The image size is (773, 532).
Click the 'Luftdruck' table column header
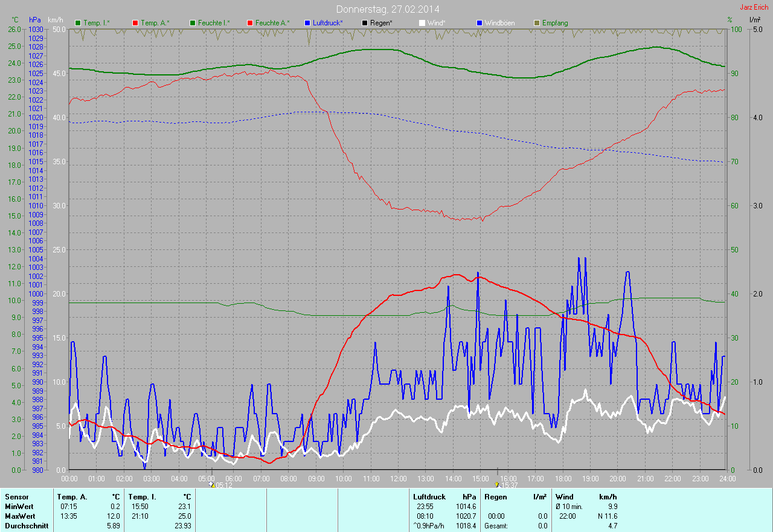click(429, 496)
